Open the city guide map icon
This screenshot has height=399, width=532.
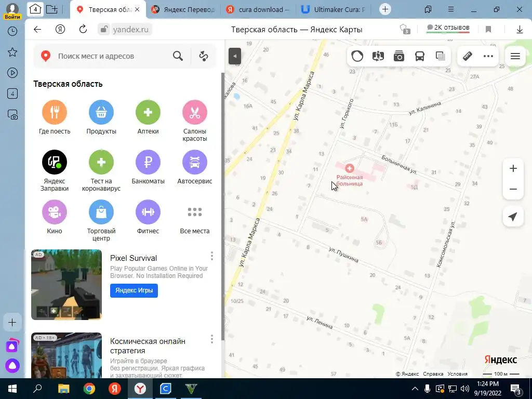378,56
